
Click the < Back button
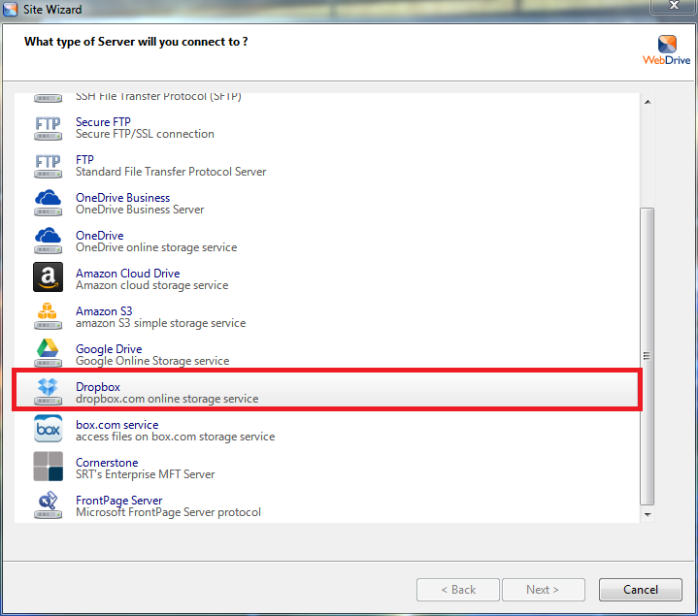point(458,590)
